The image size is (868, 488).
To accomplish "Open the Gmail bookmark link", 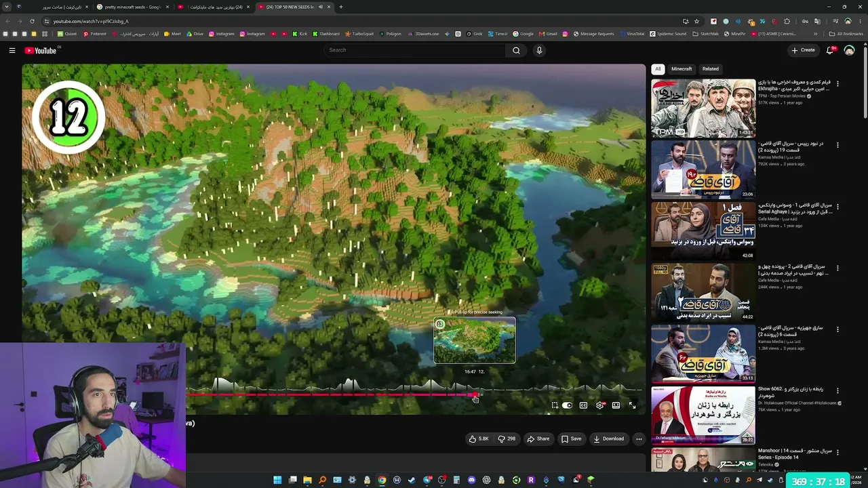I will click(547, 34).
